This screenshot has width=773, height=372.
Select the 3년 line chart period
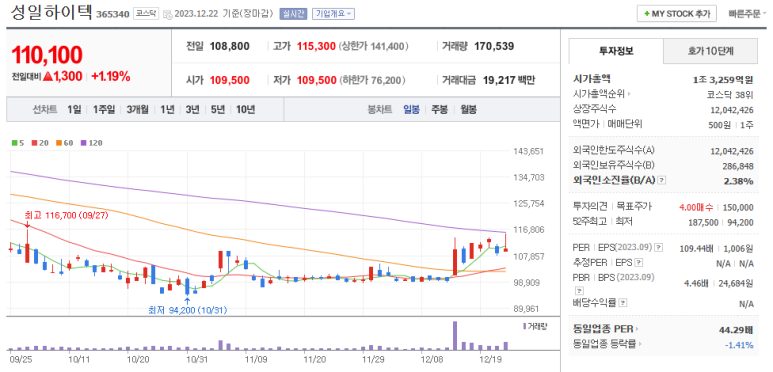click(x=192, y=109)
